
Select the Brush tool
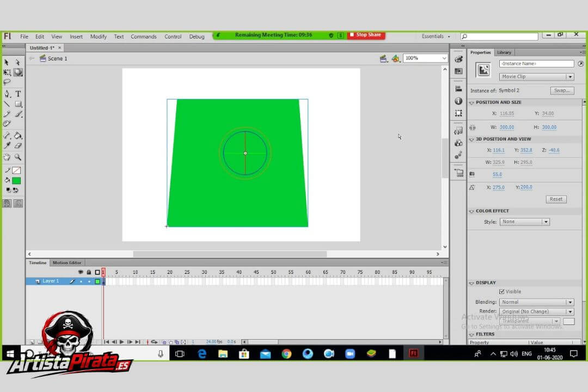17,114
